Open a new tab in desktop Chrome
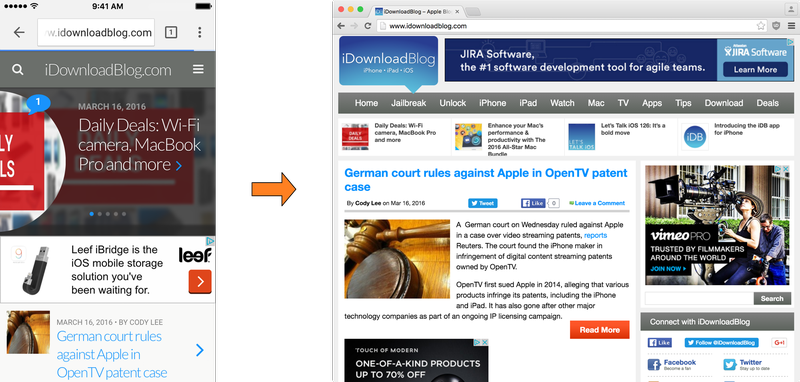 pos(472,11)
